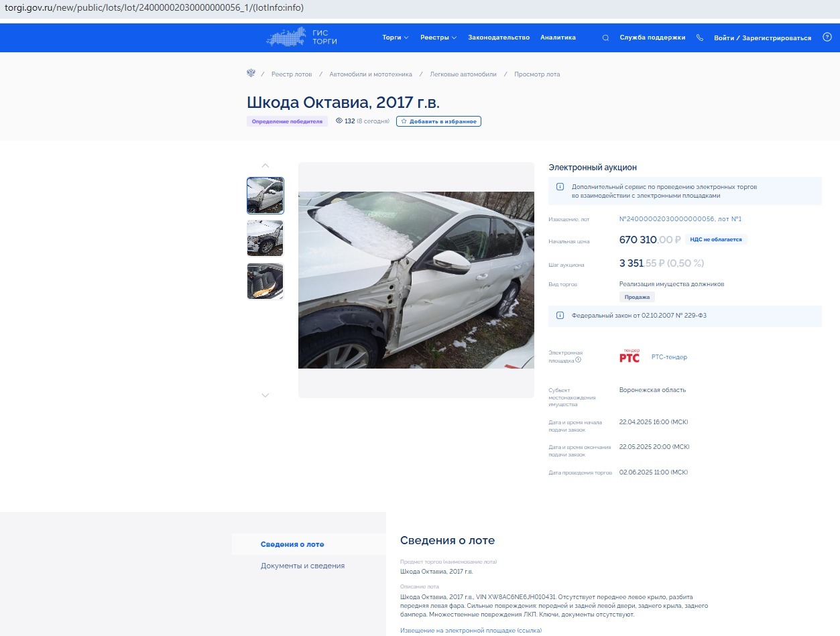The image size is (840, 636).
Task: Click Войти / Зарегистрироваться
Action: 762,38
